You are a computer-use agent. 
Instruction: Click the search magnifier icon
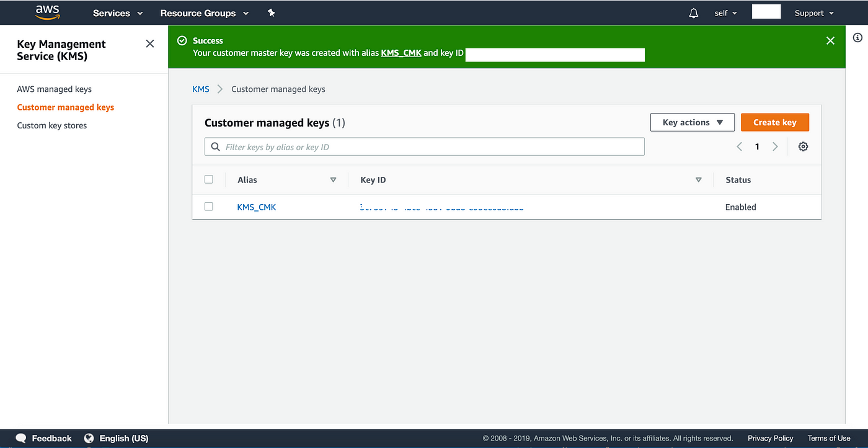click(x=216, y=147)
